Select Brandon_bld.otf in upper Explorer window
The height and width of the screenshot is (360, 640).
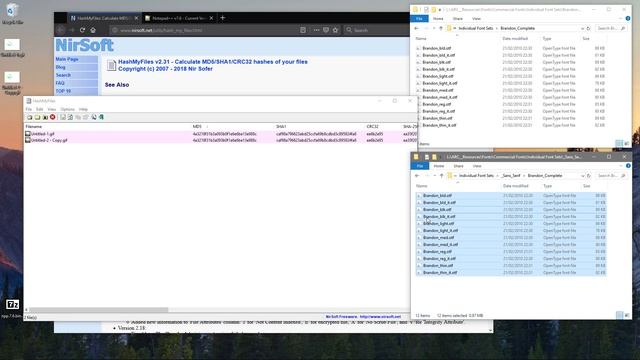436,48
